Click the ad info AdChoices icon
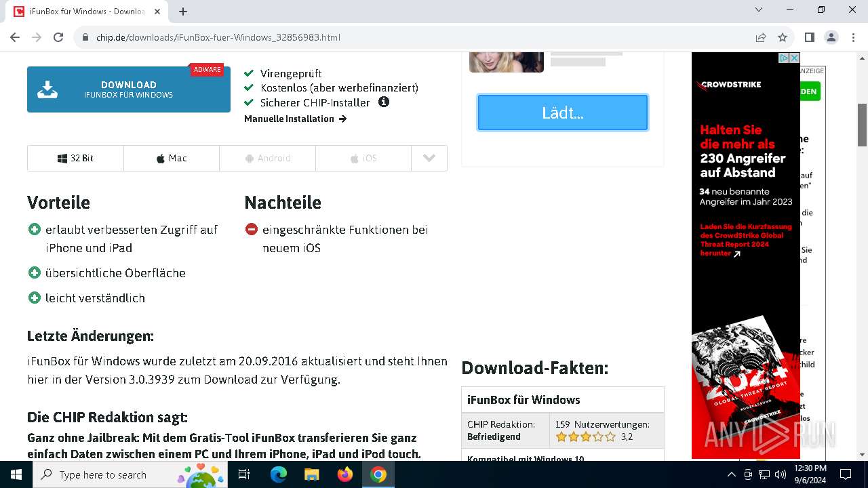The height and width of the screenshot is (488, 868). tap(783, 58)
